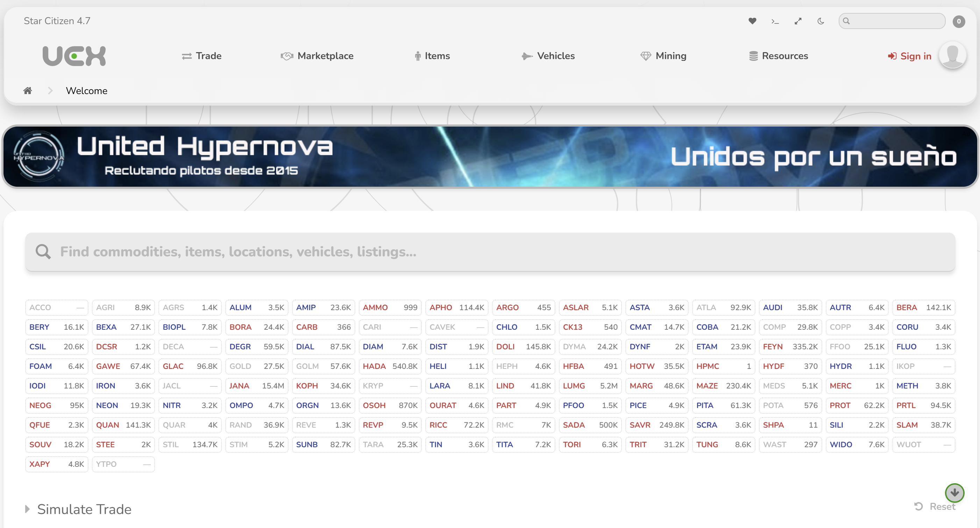Screen dimensions: 980x528
Task: Click the UEX logo
Action: click(x=74, y=56)
